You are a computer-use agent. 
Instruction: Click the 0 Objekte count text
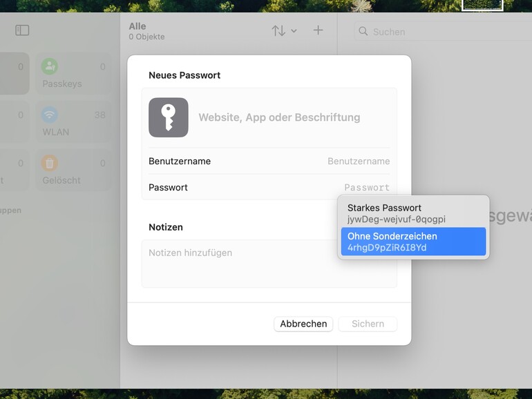pos(146,37)
